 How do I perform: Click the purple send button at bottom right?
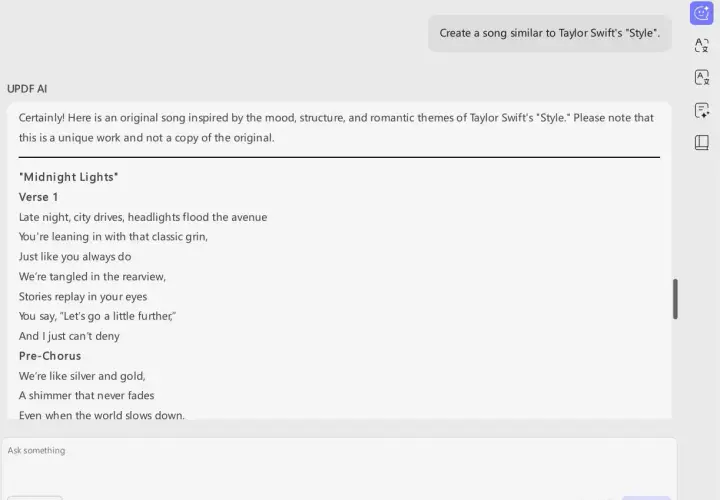pos(646,498)
